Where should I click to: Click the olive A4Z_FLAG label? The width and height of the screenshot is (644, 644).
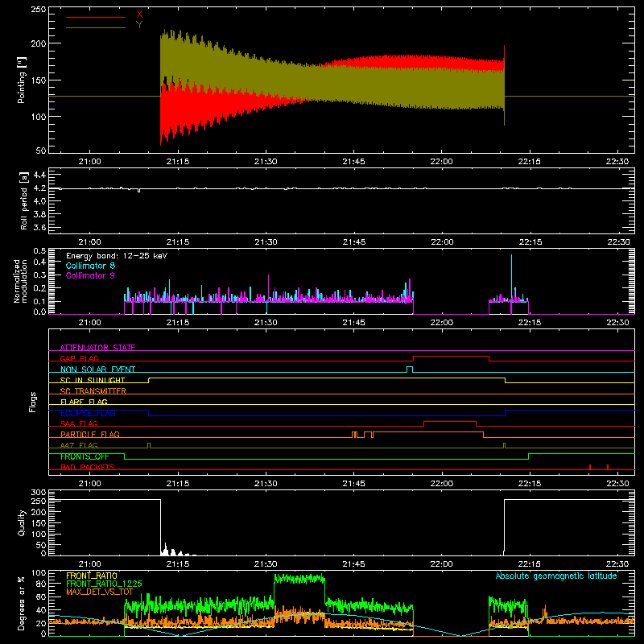(x=79, y=445)
